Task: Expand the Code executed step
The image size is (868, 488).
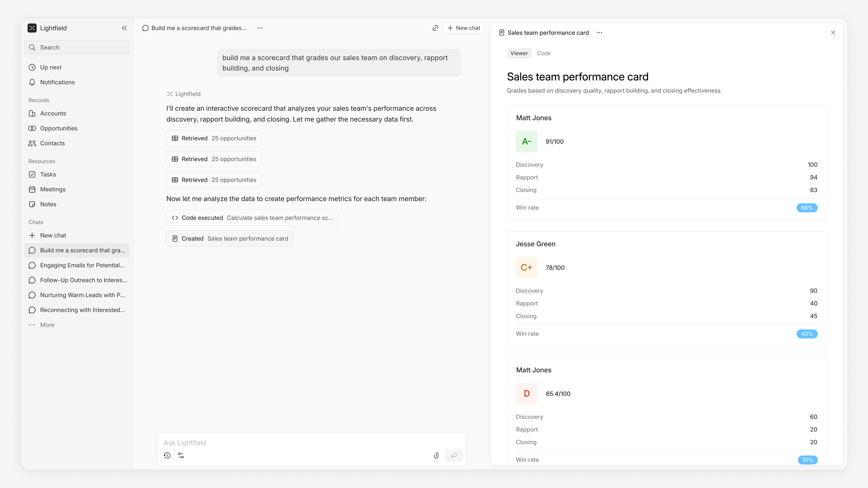Action: [x=252, y=218]
